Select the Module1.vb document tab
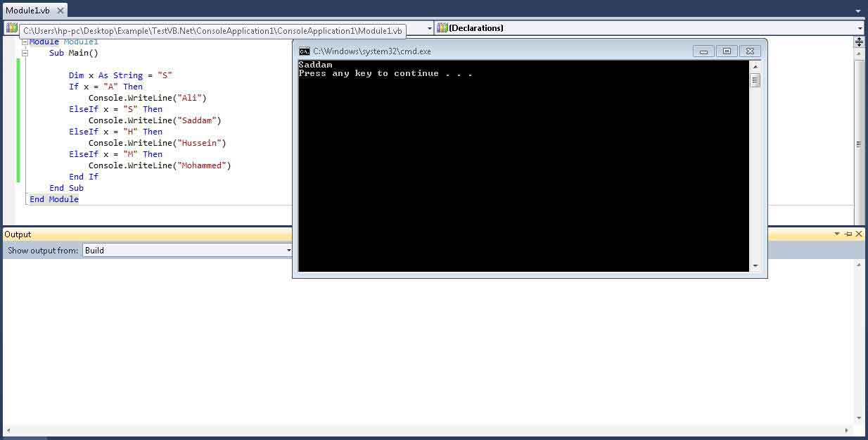The image size is (868, 440). pyautogui.click(x=28, y=11)
